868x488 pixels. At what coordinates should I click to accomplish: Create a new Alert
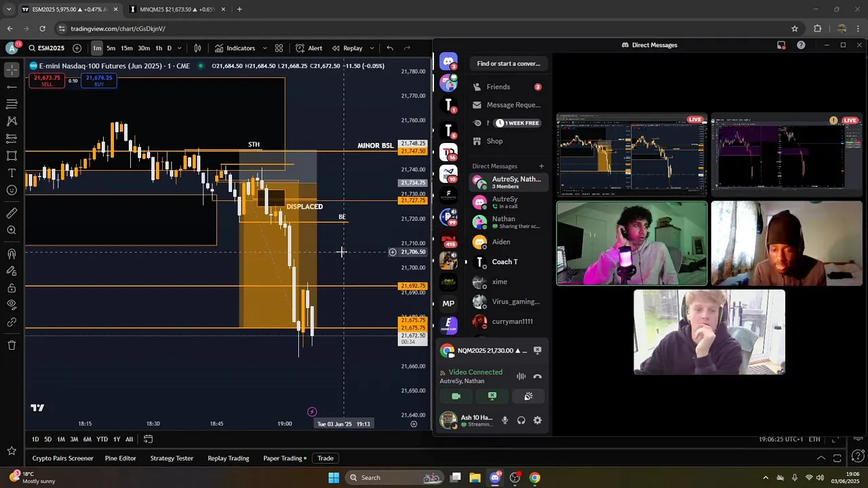[309, 48]
